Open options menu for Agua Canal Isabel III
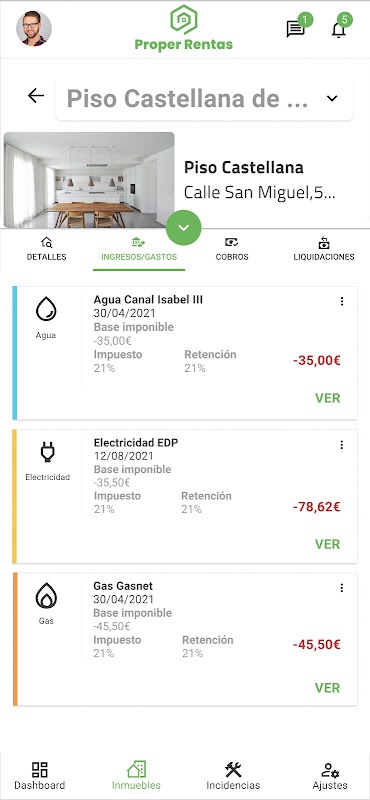 point(342,302)
